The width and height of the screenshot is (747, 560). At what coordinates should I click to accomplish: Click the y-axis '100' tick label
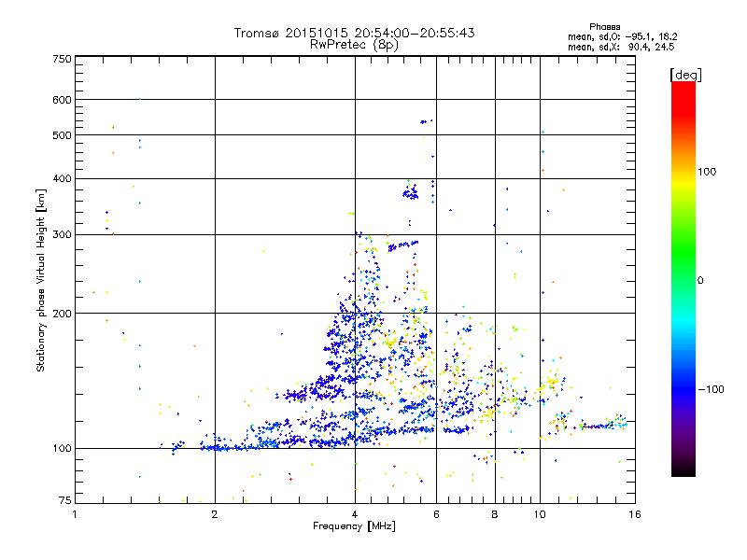(62, 449)
